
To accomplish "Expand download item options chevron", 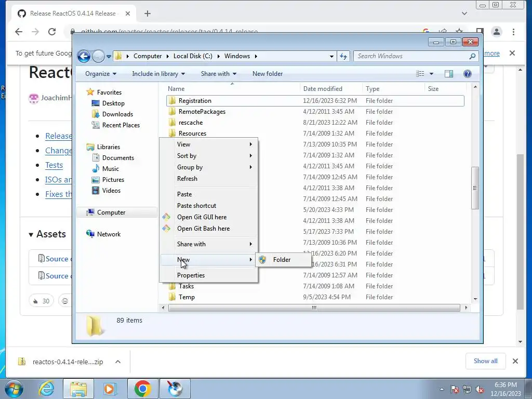I will pyautogui.click(x=118, y=362).
